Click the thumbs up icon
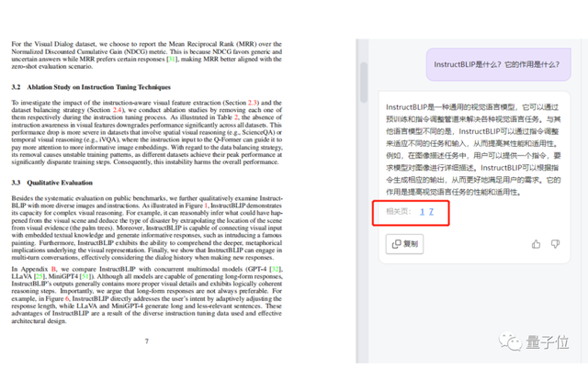Image resolution: width=588 pixels, height=368 pixels. pyautogui.click(x=536, y=244)
